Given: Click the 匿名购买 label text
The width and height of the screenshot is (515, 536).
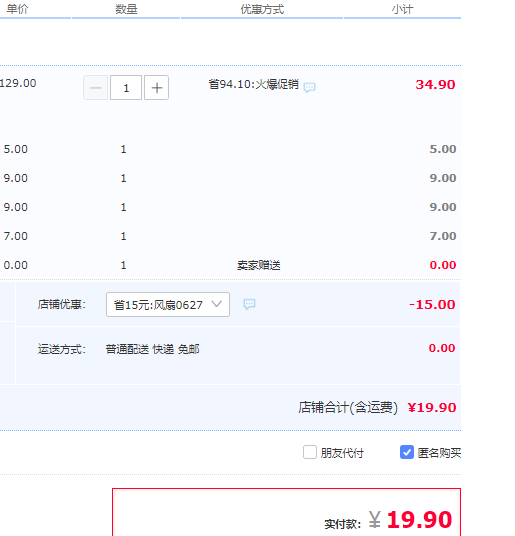Looking at the screenshot, I should pos(439,453).
